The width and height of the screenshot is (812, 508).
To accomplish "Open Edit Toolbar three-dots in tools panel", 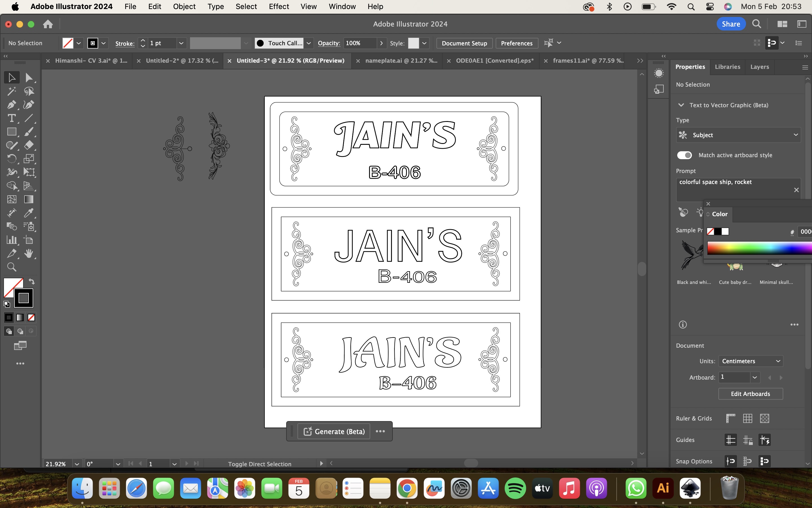I will click(x=20, y=364).
